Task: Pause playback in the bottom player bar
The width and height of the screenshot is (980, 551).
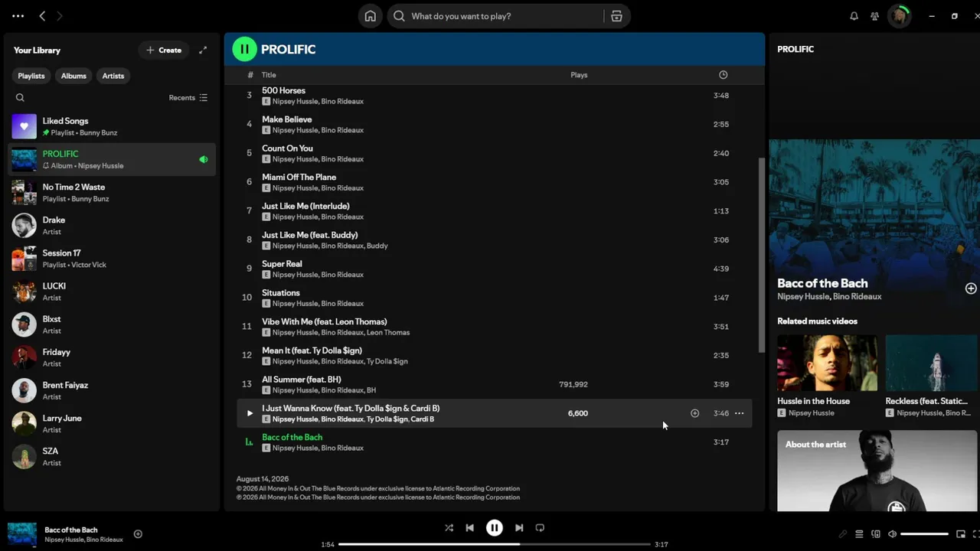Action: [495, 528]
